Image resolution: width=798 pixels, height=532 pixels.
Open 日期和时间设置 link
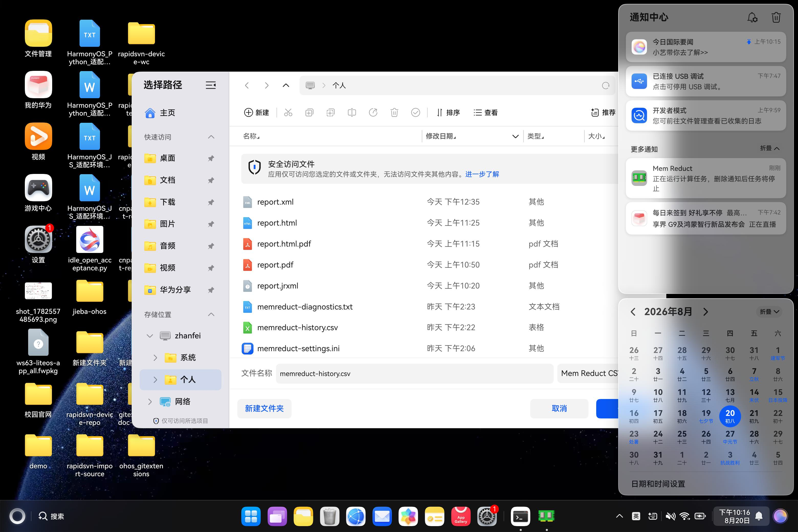pos(658,484)
